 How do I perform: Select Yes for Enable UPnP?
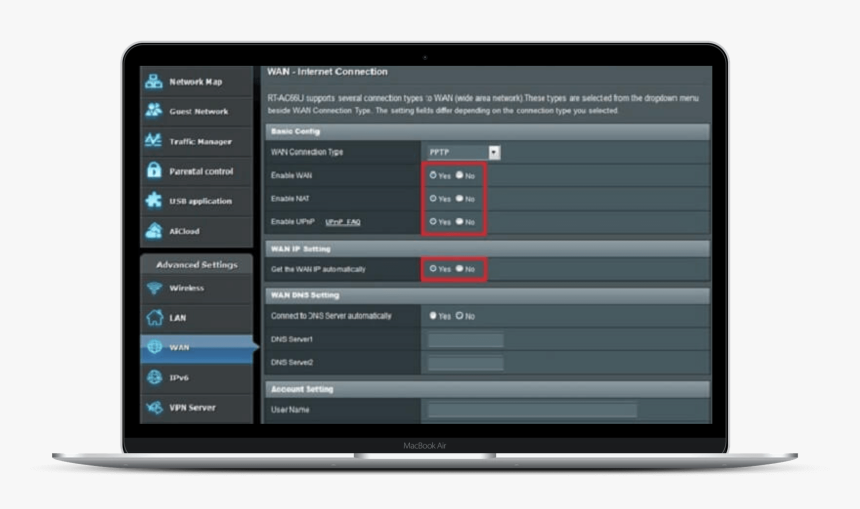pyautogui.click(x=433, y=221)
